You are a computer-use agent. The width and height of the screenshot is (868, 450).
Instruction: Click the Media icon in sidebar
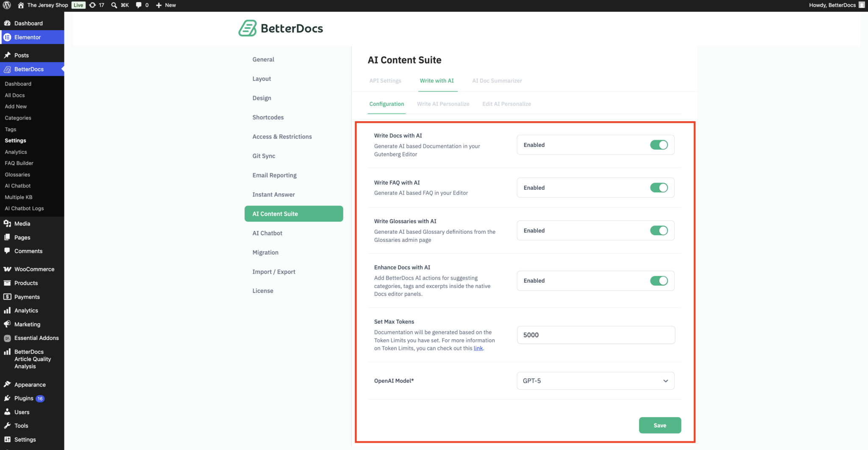(7, 223)
